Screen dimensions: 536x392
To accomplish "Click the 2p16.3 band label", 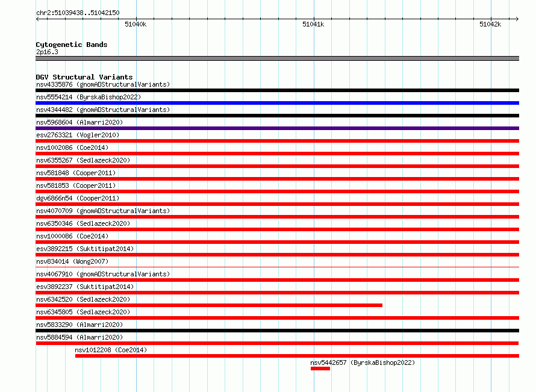I will coord(47,52).
